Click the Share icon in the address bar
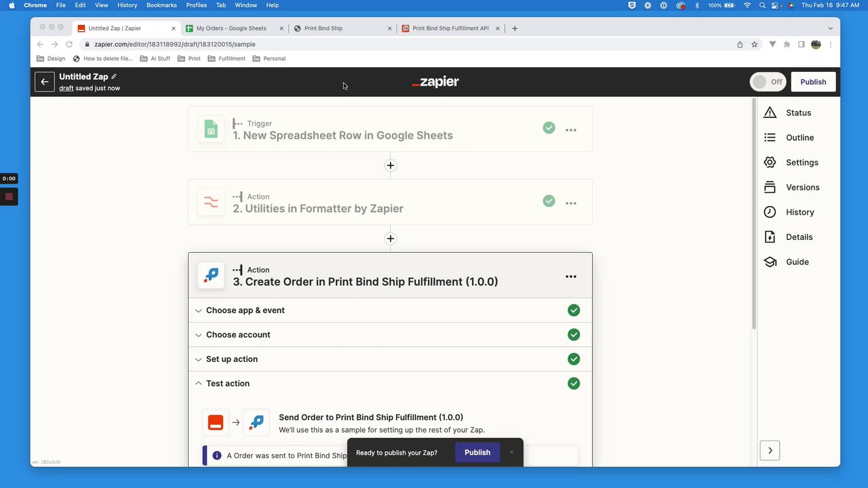 coord(740,45)
